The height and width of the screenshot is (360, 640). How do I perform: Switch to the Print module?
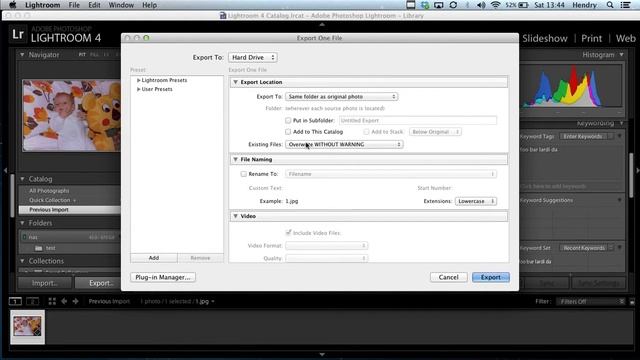(x=591, y=38)
